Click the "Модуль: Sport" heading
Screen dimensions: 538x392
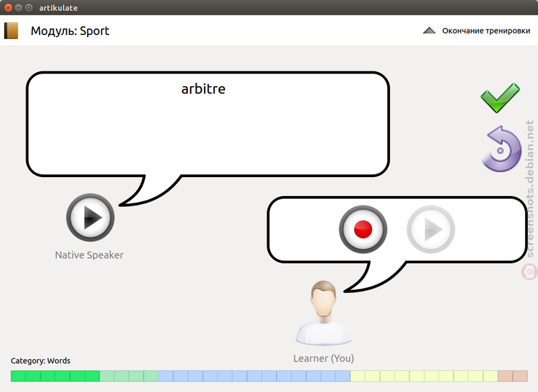pyautogui.click(x=70, y=31)
